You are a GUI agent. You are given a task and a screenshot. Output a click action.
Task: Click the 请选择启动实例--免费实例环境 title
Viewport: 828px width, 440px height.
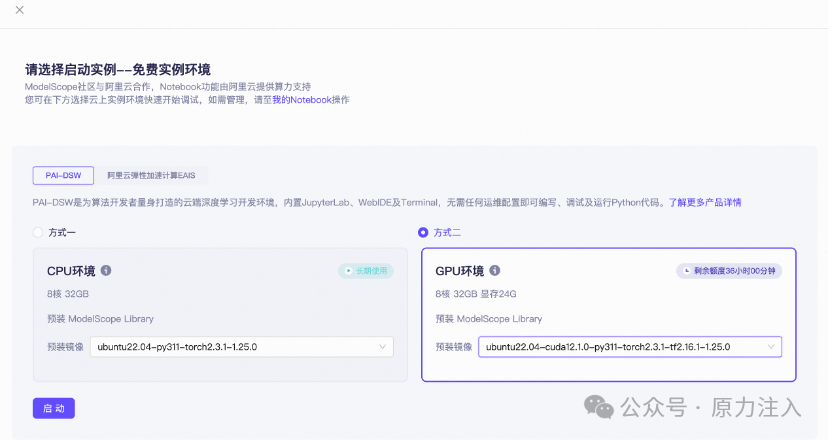(x=118, y=70)
